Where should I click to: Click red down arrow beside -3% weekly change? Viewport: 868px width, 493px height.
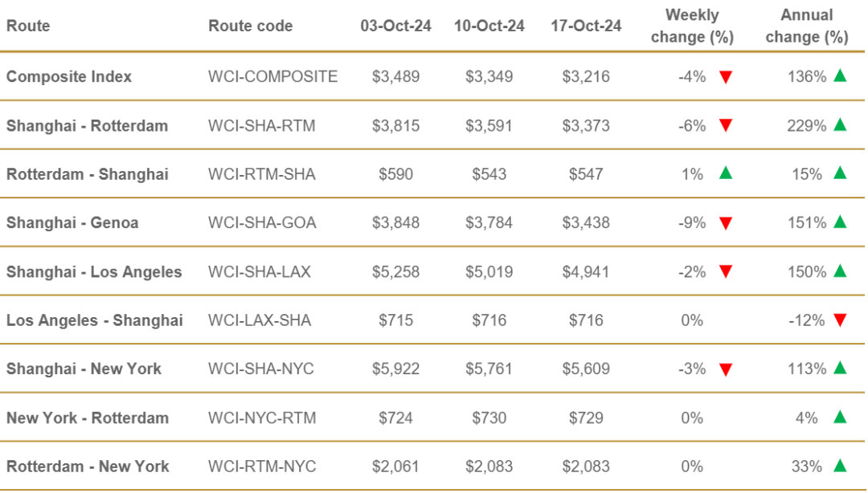click(x=726, y=369)
